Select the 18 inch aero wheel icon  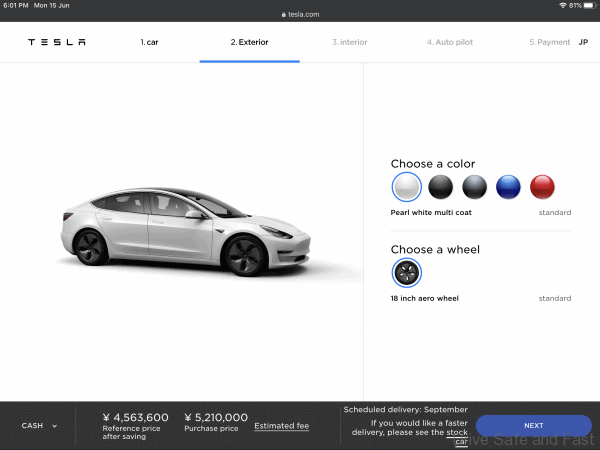406,273
